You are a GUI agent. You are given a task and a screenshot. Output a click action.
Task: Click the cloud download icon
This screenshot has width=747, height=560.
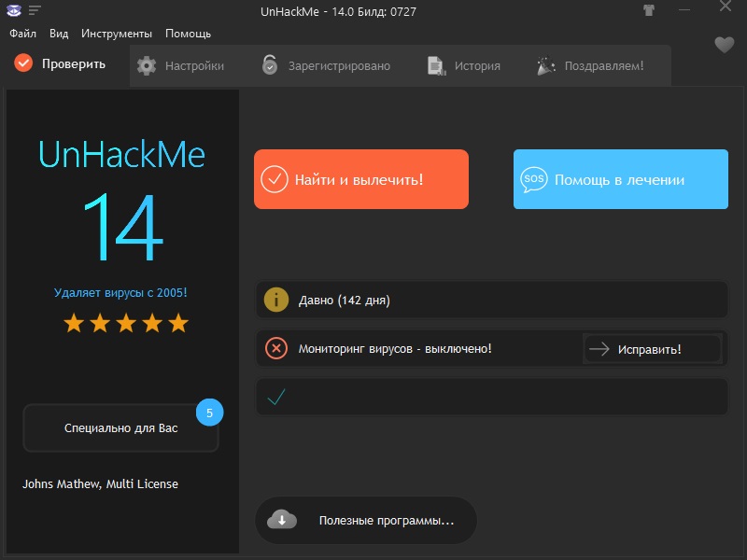pos(282,520)
